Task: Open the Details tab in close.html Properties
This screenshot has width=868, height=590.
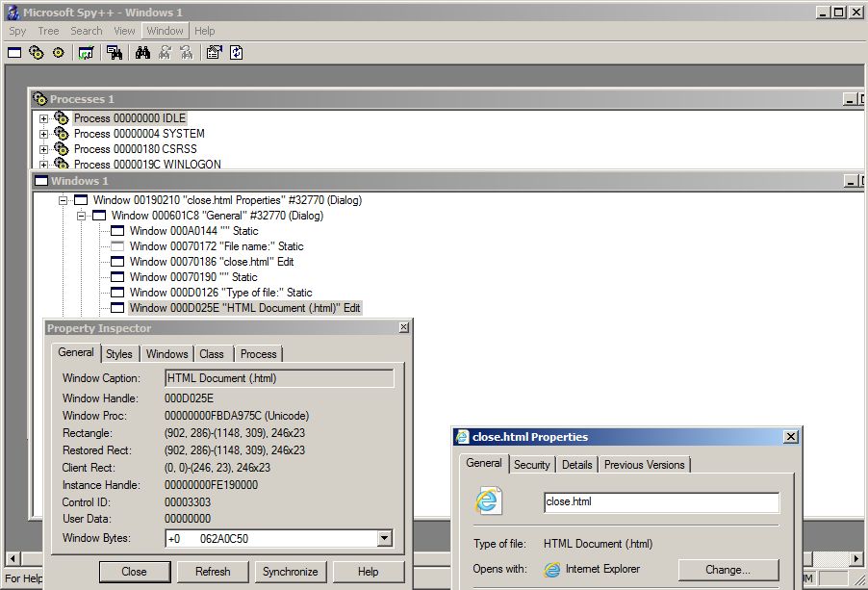Action: point(576,465)
